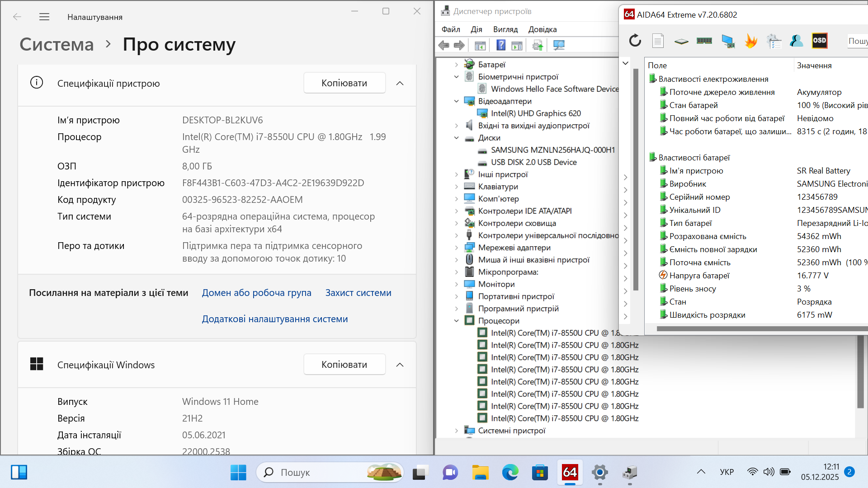Expand the Батареї device category
868x488 pixels.
click(x=456, y=65)
